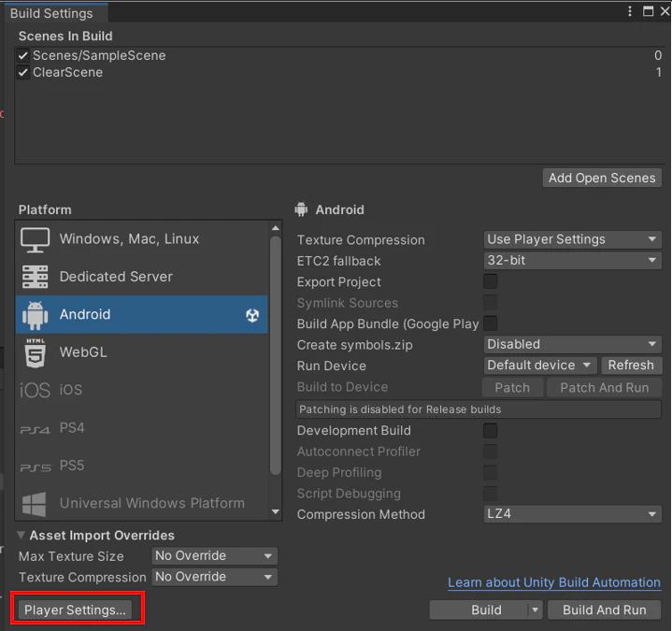This screenshot has width=672, height=631.
Task: Click the iOS platform logo icon
Action: (x=36, y=391)
